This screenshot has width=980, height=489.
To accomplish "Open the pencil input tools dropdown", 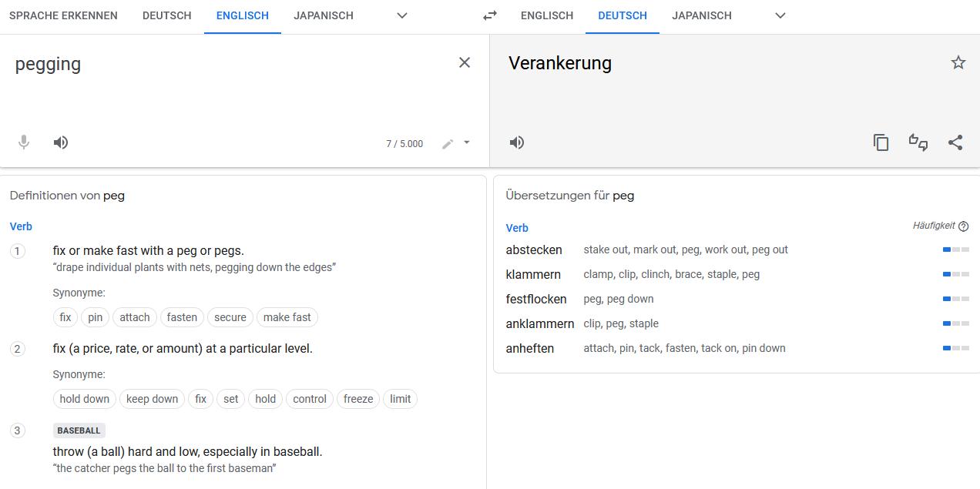I will 466,143.
